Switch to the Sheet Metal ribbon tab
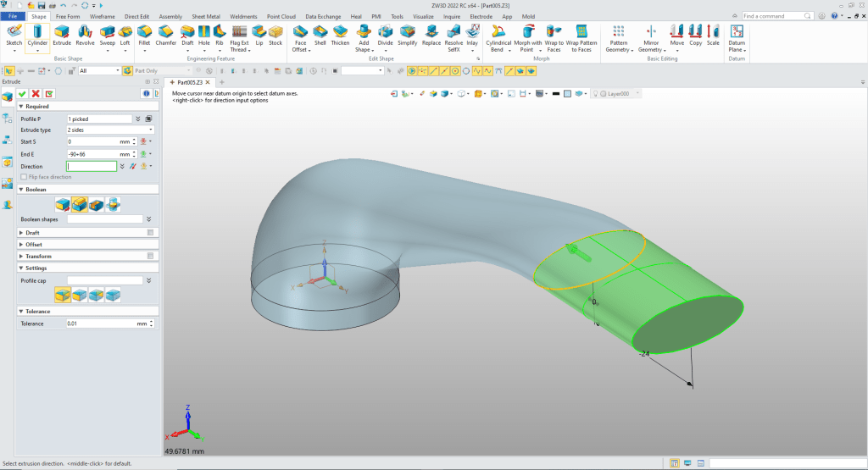The width and height of the screenshot is (868, 470). 208,16
